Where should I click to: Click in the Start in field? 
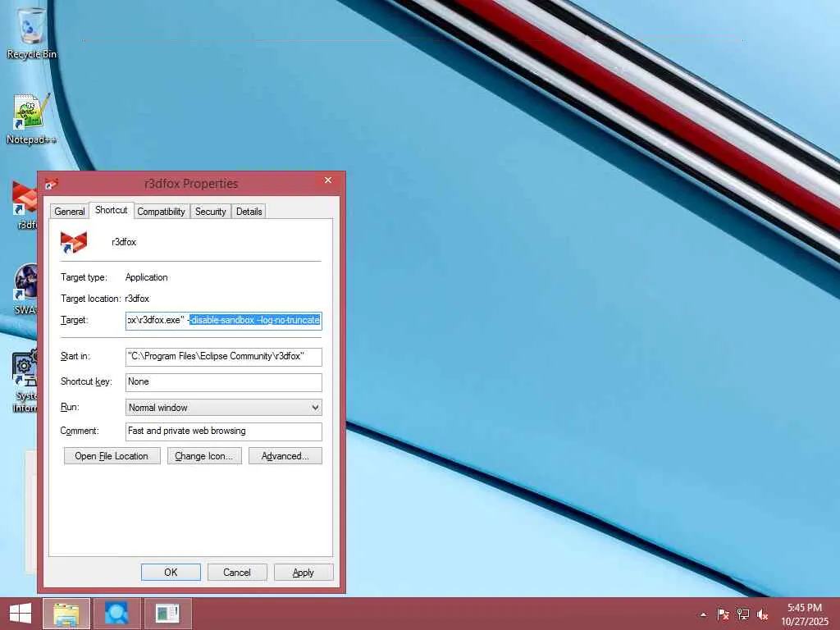(x=223, y=357)
